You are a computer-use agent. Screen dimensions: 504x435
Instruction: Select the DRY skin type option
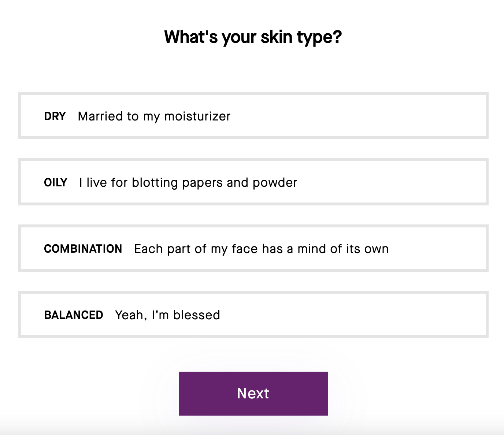[253, 116]
